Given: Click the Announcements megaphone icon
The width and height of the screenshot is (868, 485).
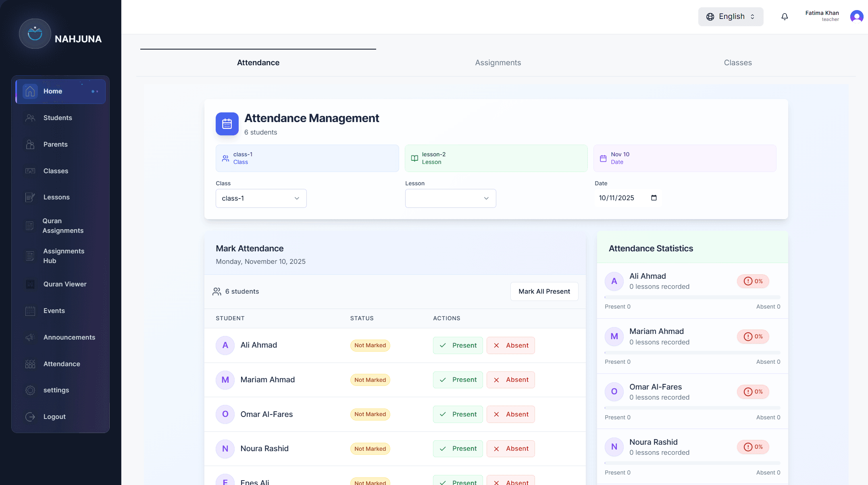Looking at the screenshot, I should point(30,338).
